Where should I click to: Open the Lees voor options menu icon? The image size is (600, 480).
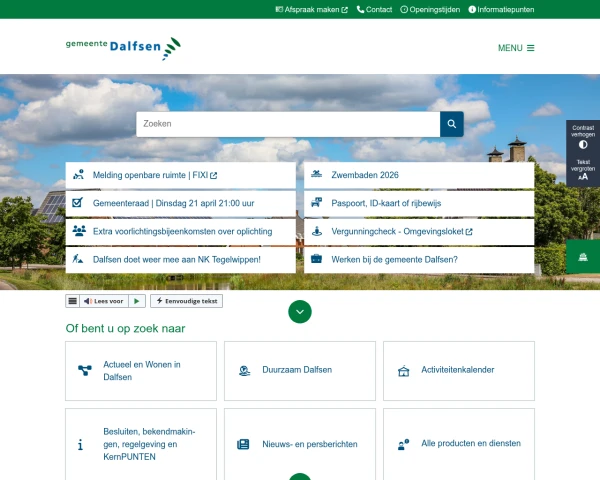(72, 301)
